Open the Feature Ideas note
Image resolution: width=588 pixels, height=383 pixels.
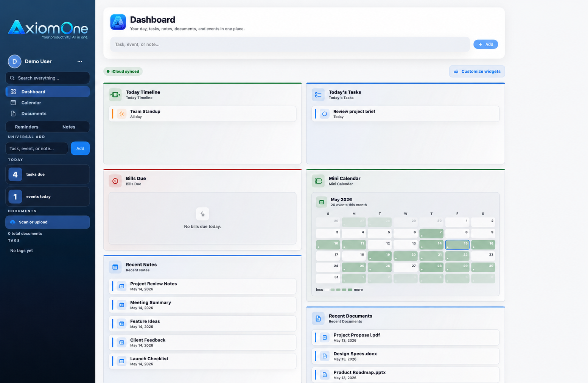click(202, 324)
